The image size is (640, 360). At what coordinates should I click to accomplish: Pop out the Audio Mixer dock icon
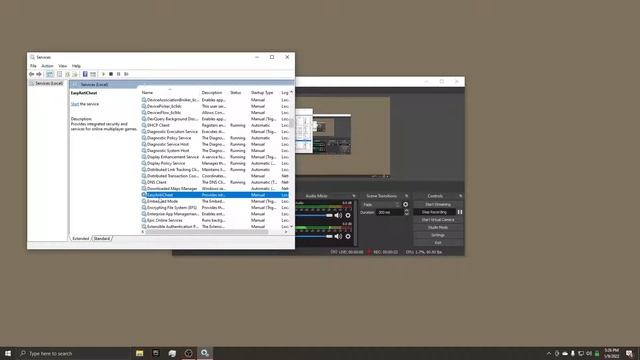coord(354,196)
